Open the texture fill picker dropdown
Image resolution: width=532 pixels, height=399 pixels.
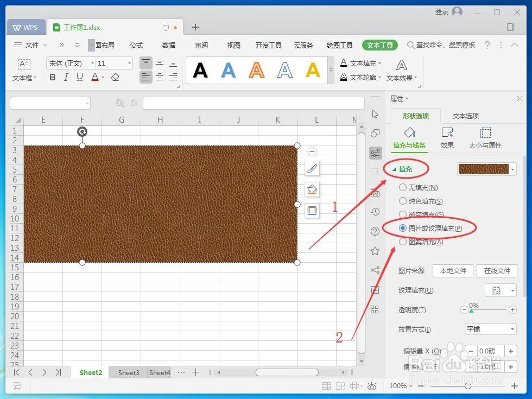pos(501,290)
